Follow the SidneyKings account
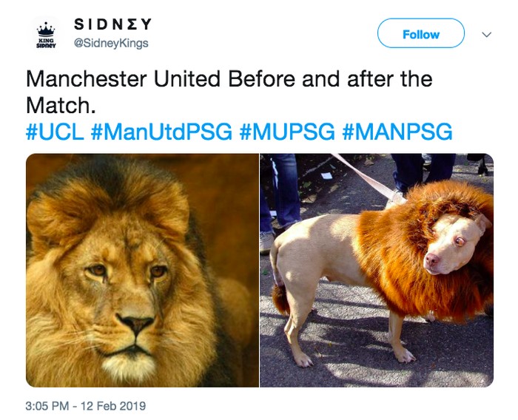Viewport: 518px width, 420px height. [420, 34]
